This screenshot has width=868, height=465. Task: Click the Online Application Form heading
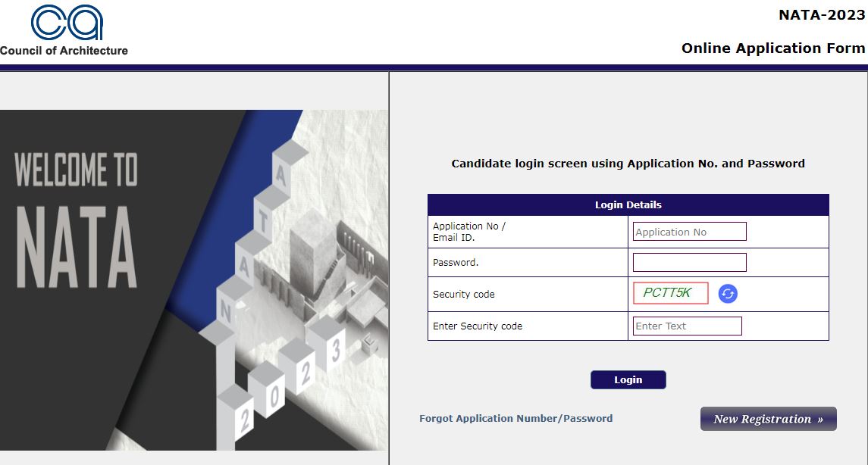point(772,48)
